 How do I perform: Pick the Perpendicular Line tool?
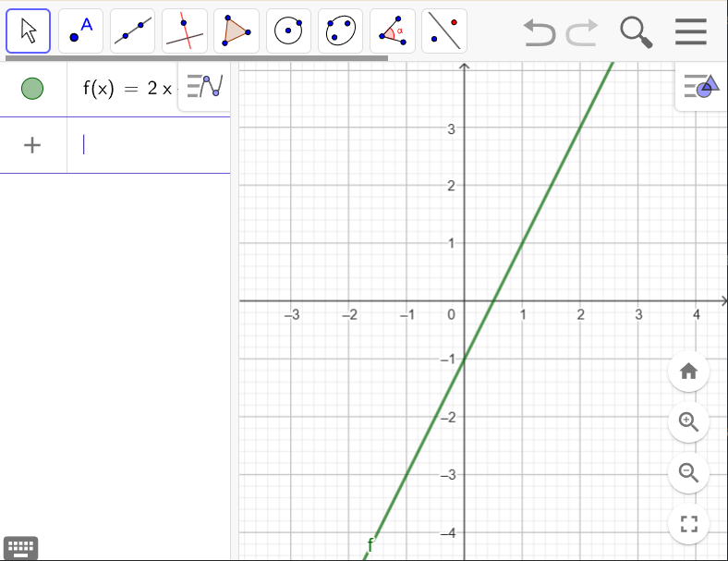(x=184, y=31)
